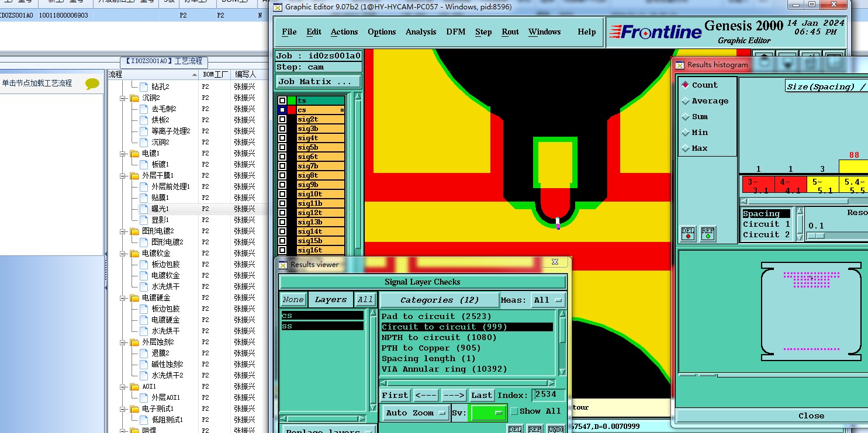Viewport: 868px width, 433px height.
Task: Click the resolution slider at 0.1
Action: (x=815, y=235)
